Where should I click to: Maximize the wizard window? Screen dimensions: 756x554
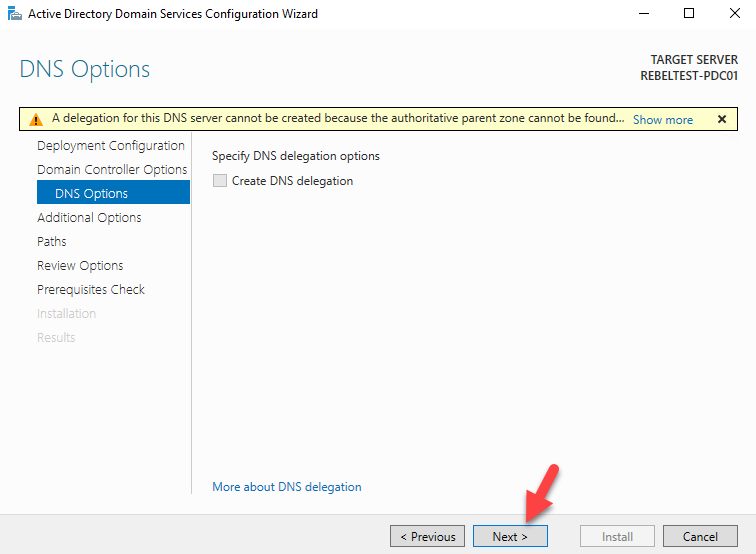point(689,14)
